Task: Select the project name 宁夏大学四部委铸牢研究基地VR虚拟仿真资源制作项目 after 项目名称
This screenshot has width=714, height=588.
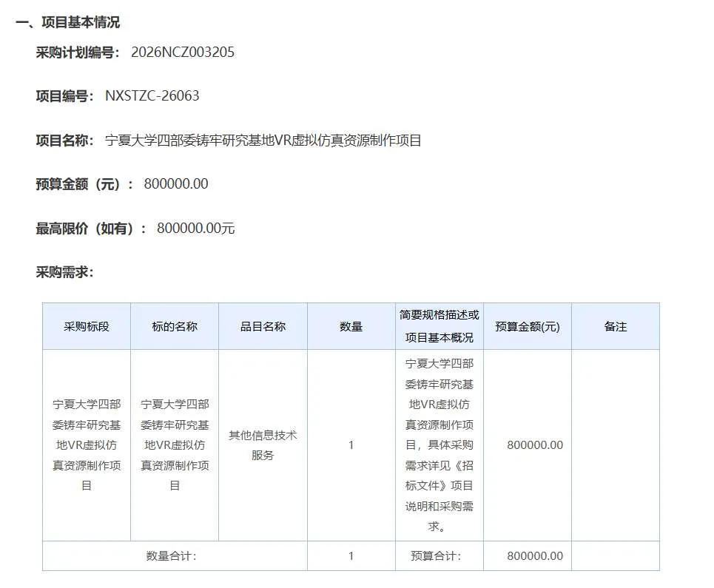Action: click(x=263, y=141)
